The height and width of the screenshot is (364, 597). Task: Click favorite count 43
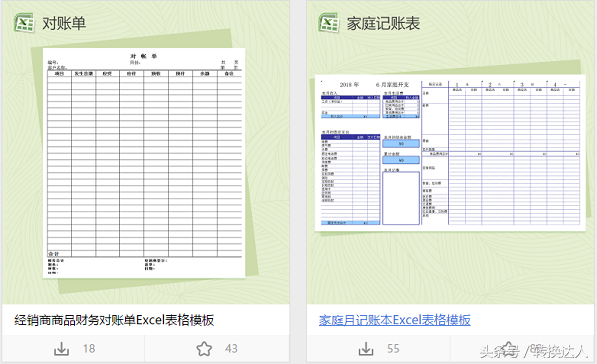[231, 349]
